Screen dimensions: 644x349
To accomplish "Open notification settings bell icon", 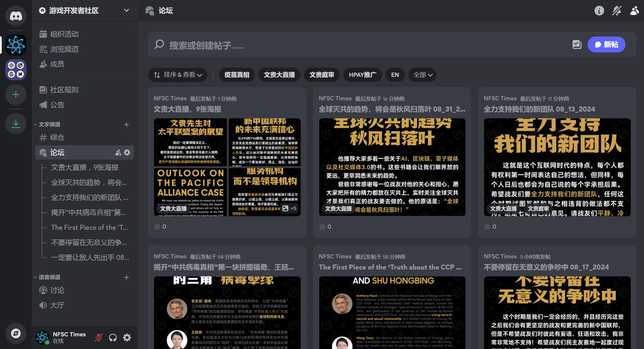I will click(x=617, y=10).
